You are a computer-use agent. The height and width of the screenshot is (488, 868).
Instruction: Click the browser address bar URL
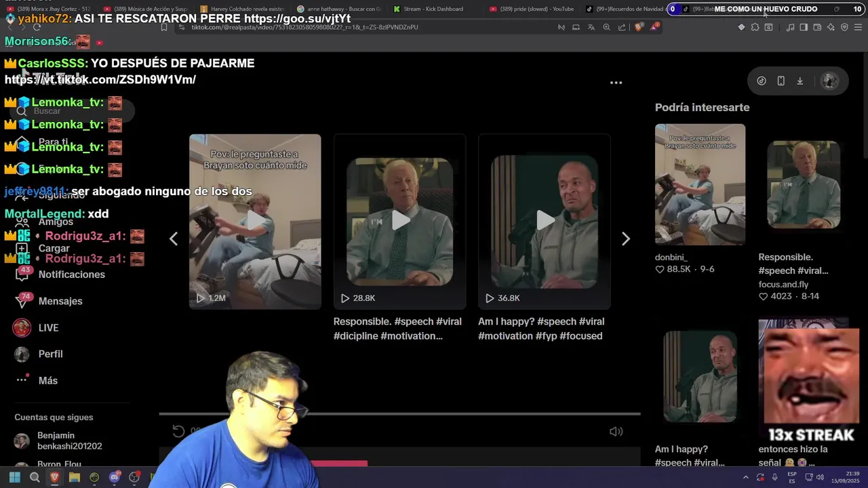click(x=304, y=27)
